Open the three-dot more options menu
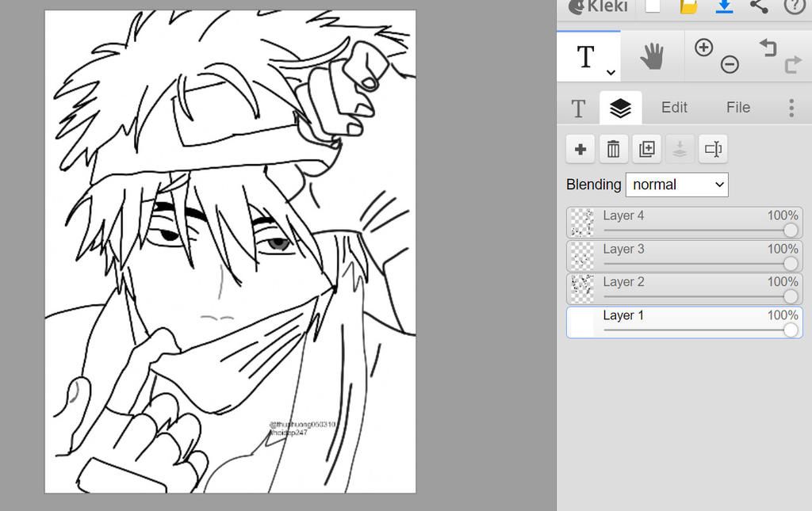Viewport: 812px width, 511px height. (x=791, y=108)
